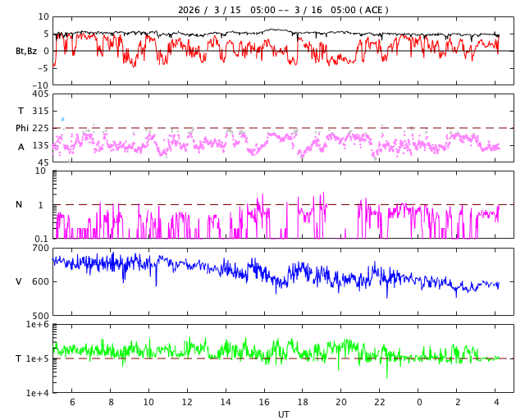The width and height of the screenshot is (525, 420).
Task: Click the 12 tick label on the UT axis
Action: (x=187, y=402)
